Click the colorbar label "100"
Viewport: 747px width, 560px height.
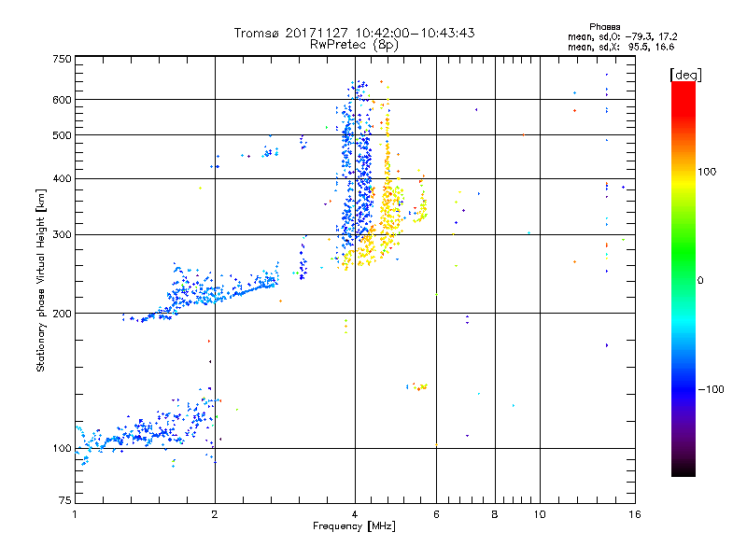pos(707,172)
